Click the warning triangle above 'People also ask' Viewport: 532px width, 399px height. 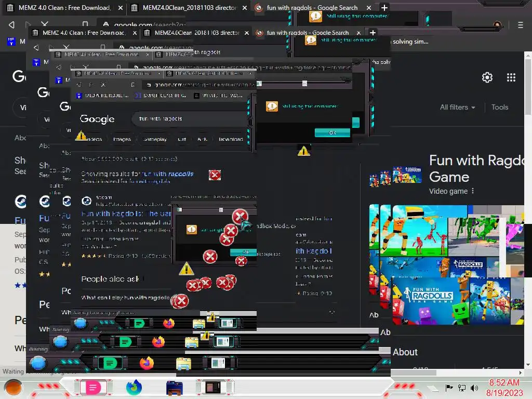tap(187, 269)
